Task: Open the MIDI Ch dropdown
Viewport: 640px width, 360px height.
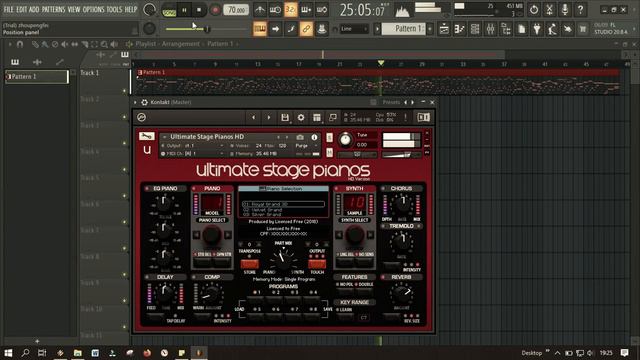Action: coord(192,153)
